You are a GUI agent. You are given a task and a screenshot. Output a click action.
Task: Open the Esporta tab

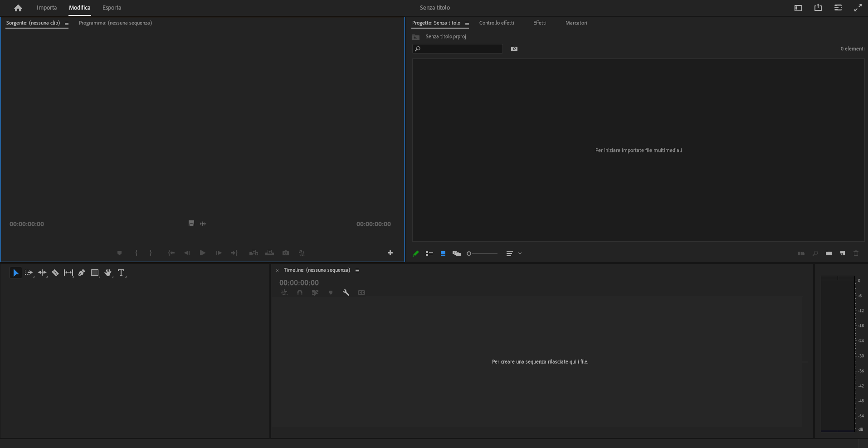point(112,8)
